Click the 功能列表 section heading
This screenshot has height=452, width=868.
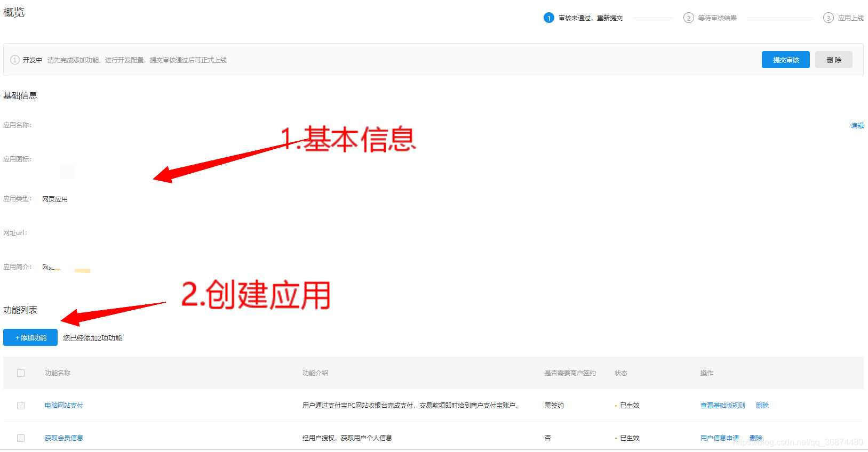pos(20,310)
